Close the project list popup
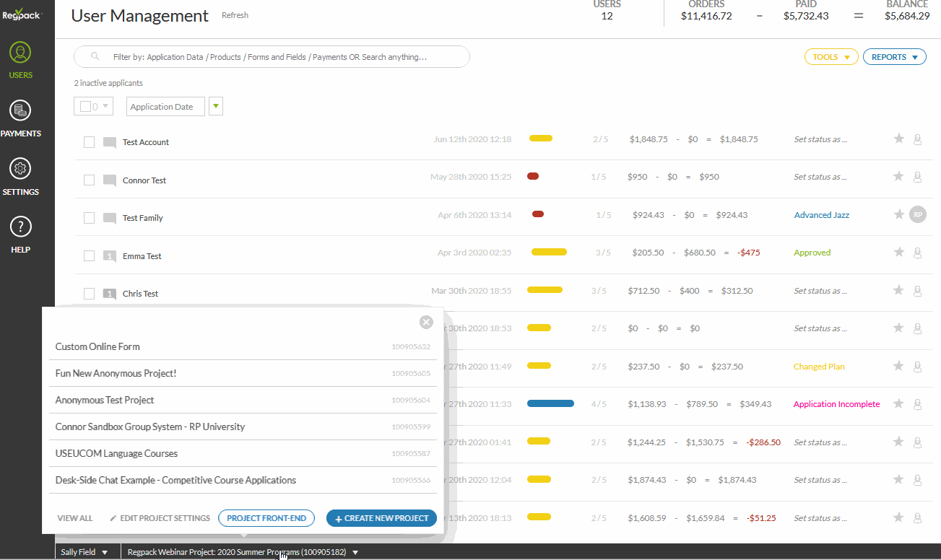Screen dimensions: 941x560 click(x=426, y=322)
